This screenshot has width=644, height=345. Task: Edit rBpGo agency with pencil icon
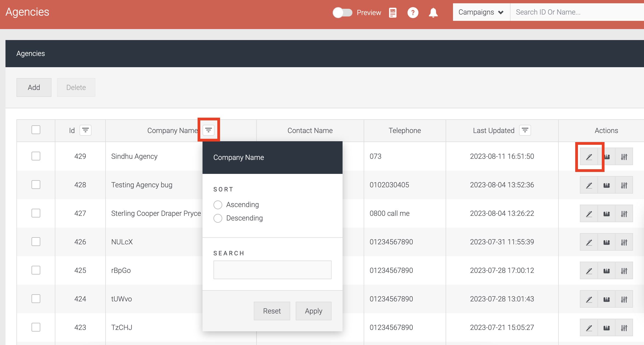(589, 271)
